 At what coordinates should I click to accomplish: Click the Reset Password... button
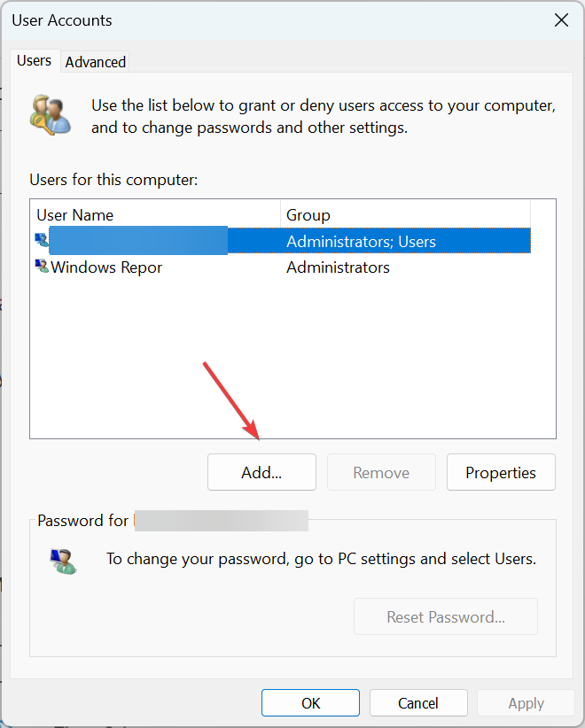click(x=446, y=616)
